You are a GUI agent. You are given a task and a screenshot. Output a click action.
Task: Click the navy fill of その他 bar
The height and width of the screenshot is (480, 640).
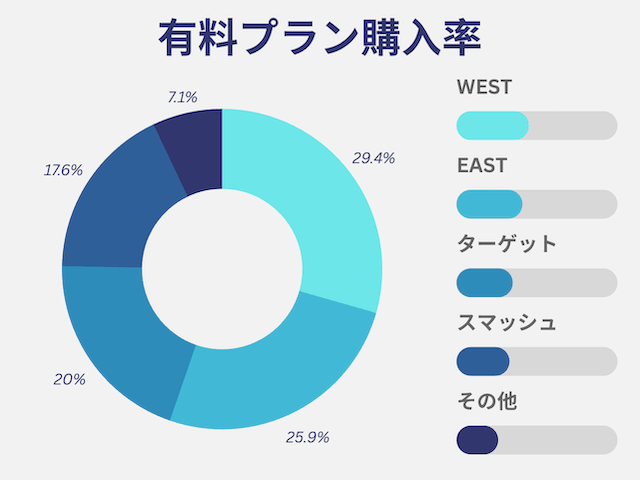click(477, 440)
